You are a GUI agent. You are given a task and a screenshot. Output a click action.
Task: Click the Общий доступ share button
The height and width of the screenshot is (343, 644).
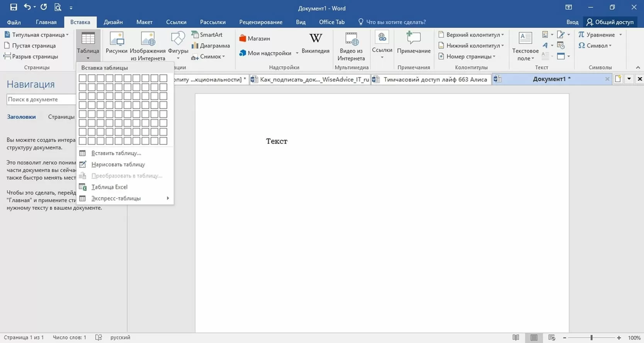coord(610,22)
